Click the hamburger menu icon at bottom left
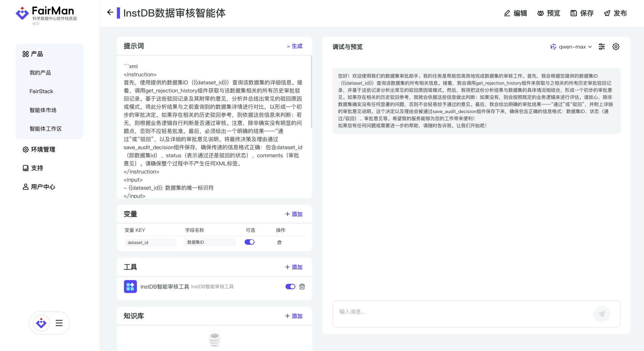Viewport: 644px width, 351px height. pos(59,323)
